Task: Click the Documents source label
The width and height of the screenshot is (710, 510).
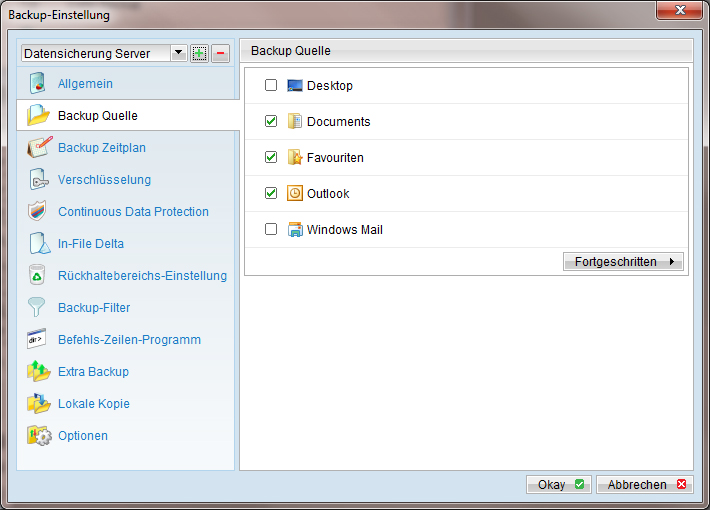Action: pos(339,121)
